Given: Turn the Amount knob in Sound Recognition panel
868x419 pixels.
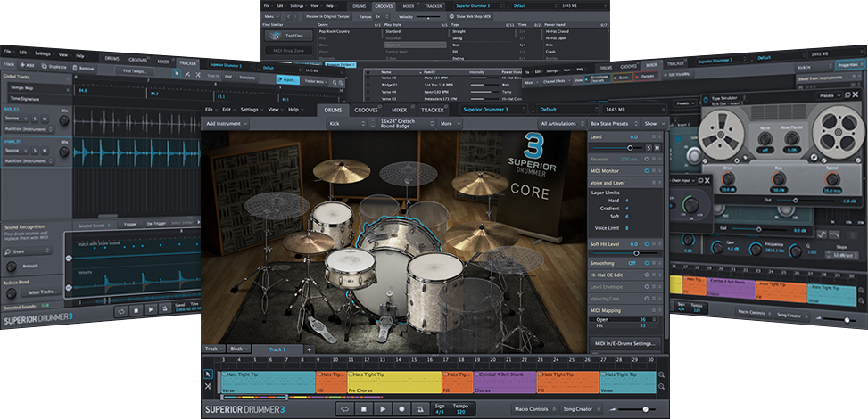Looking at the screenshot, I should click(11, 267).
